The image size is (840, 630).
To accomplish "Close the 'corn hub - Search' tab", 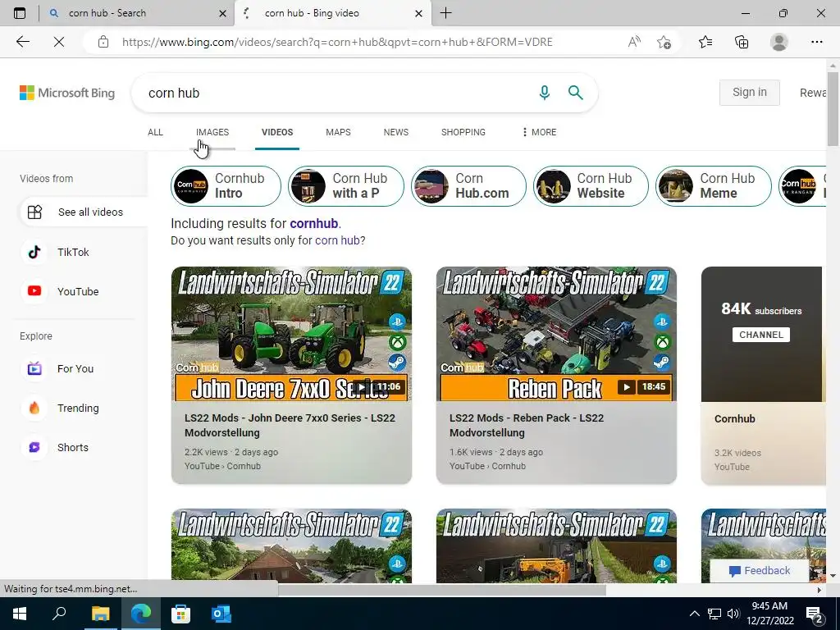I will (x=223, y=13).
